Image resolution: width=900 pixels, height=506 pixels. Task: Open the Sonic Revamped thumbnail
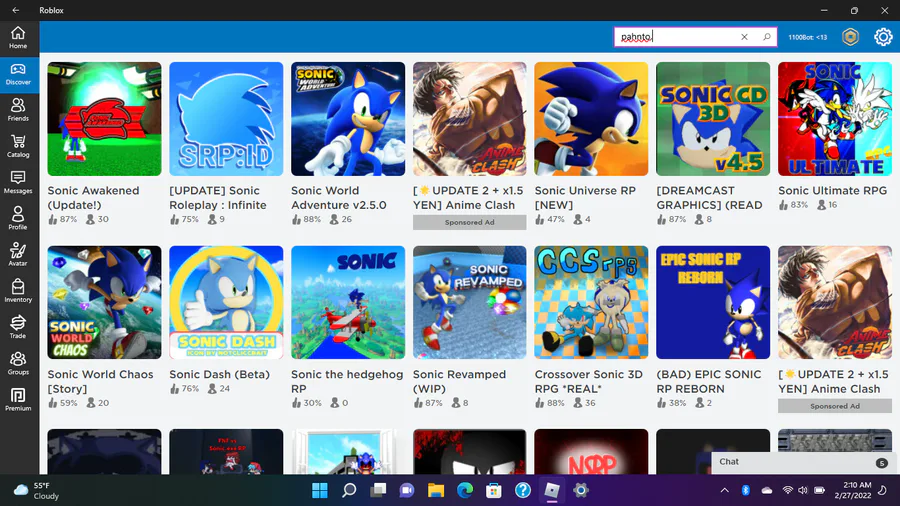pyautogui.click(x=470, y=302)
